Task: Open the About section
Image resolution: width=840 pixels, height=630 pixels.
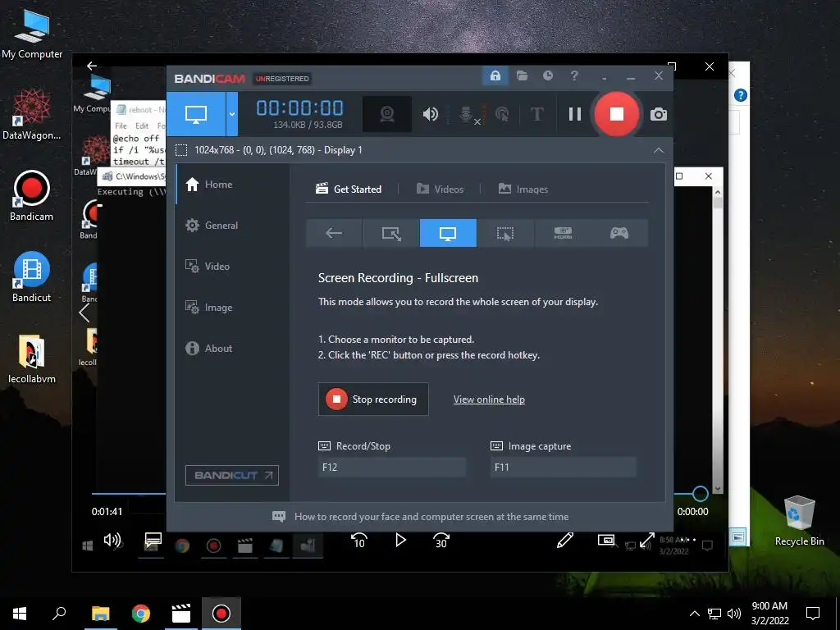Action: [209, 348]
